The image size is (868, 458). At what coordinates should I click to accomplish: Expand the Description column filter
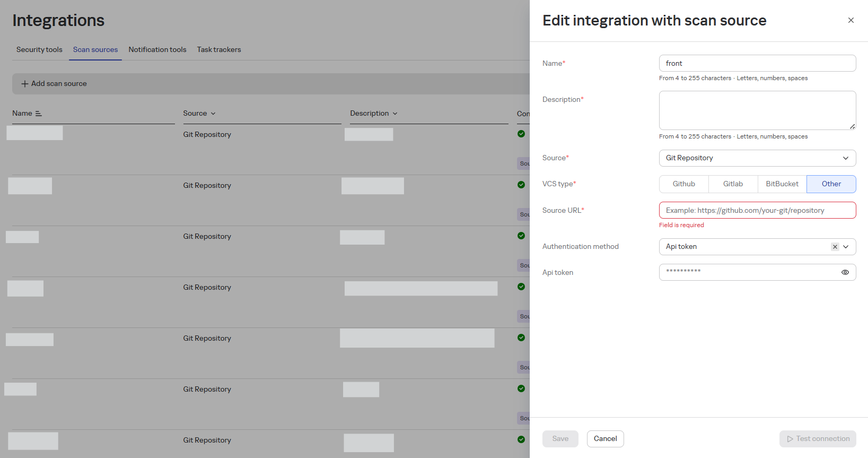click(395, 114)
